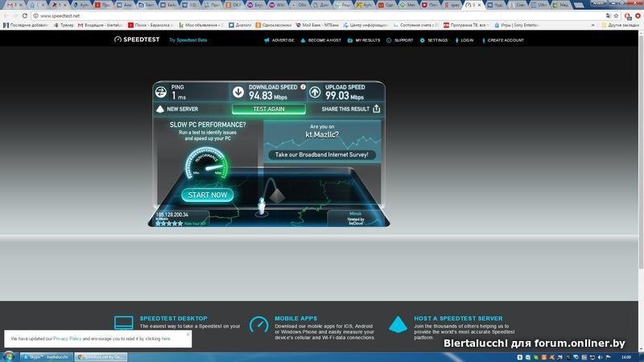Open My Results in the header
This screenshot has height=362, width=644.
364,40
